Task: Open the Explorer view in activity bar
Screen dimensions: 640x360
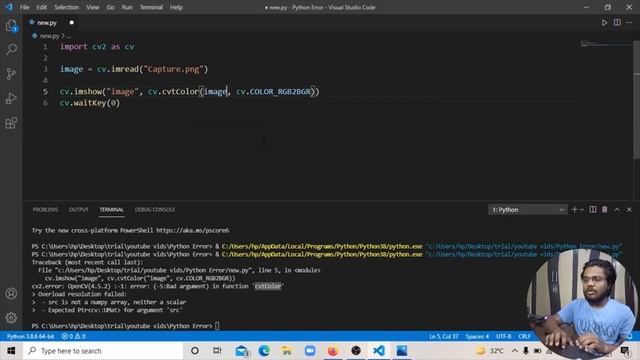Action: click(x=11, y=26)
